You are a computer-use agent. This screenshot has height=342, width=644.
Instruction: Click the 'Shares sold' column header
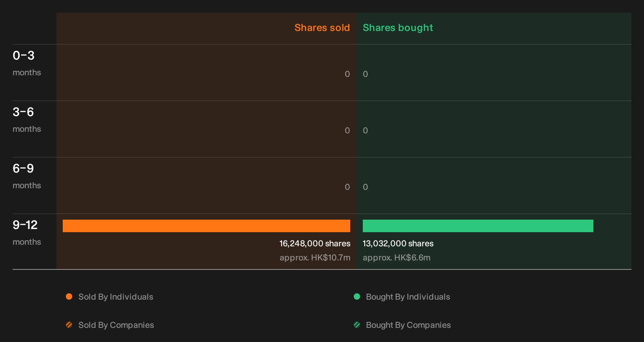point(322,28)
